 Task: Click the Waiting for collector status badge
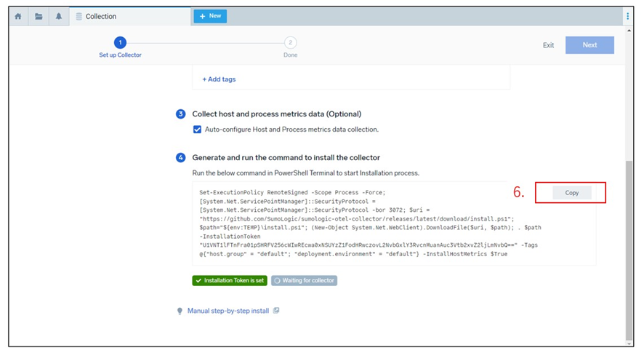(305, 281)
